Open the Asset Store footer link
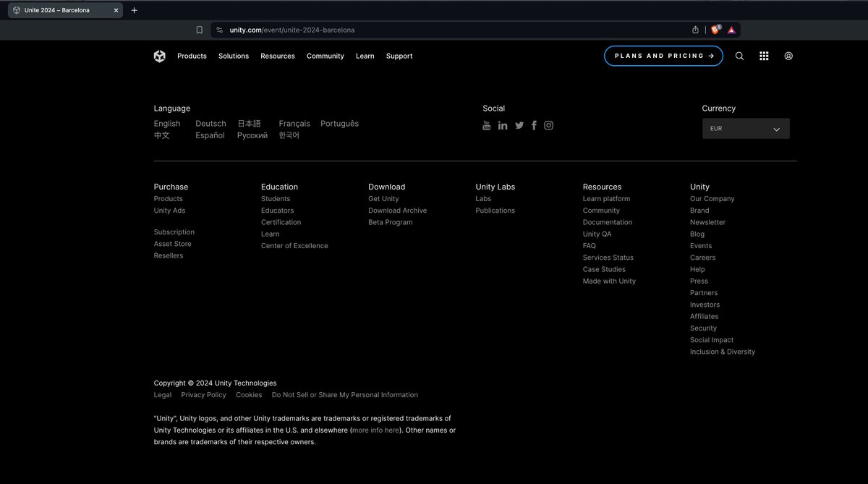 point(173,244)
